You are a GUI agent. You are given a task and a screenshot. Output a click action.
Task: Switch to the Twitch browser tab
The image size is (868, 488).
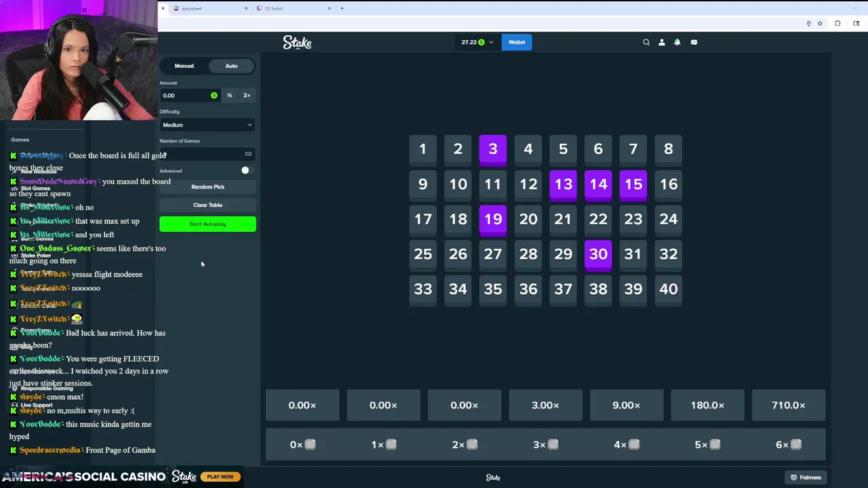pos(294,8)
